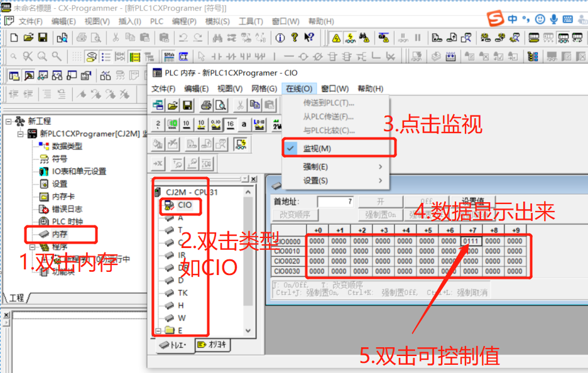Click the 改变顺序 button
The height and width of the screenshot is (373, 588).
295,215
